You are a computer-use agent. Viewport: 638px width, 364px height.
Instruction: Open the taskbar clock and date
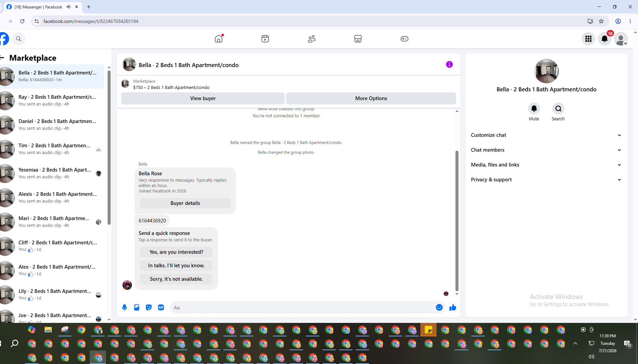tap(608, 343)
